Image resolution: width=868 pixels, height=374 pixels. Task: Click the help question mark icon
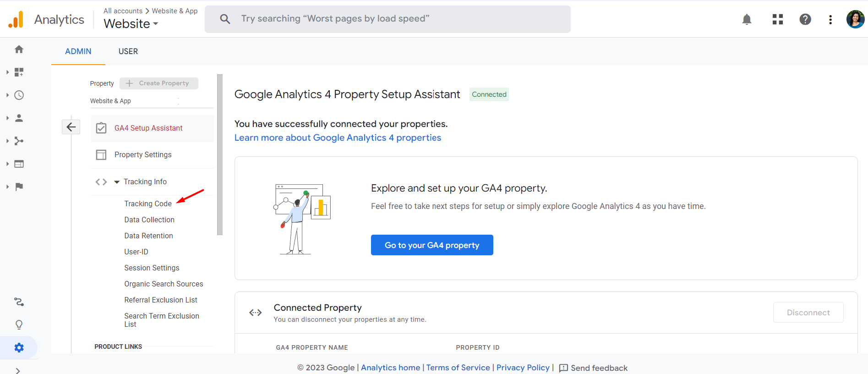click(x=805, y=19)
